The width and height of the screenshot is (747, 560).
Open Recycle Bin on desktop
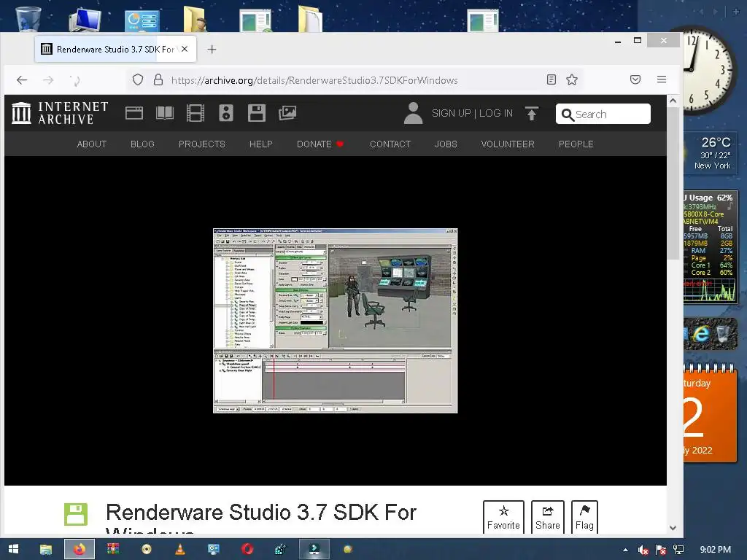click(x=28, y=18)
